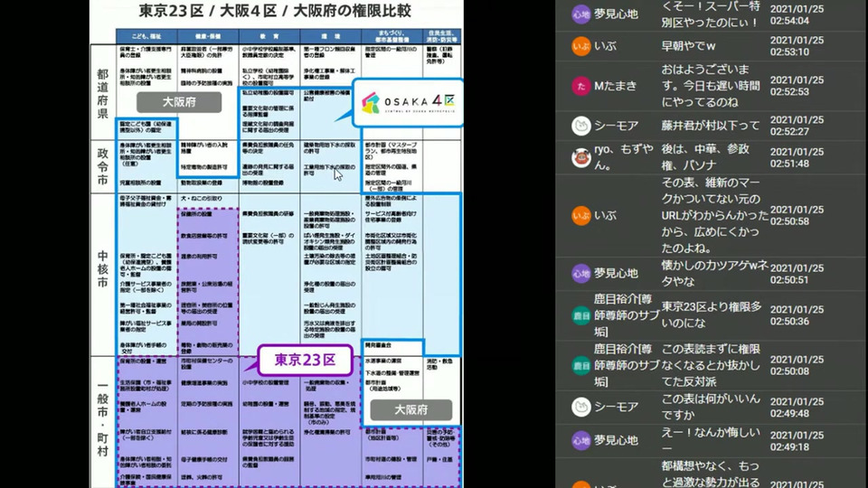The width and height of the screenshot is (868, 488).
Task: Click the message この表は何がいいんですか
Action: click(x=711, y=408)
